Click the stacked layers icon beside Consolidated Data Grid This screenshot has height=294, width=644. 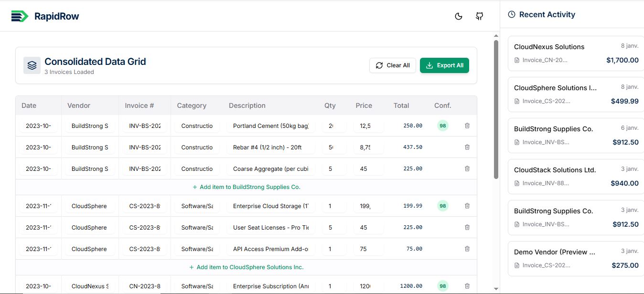[x=32, y=64]
